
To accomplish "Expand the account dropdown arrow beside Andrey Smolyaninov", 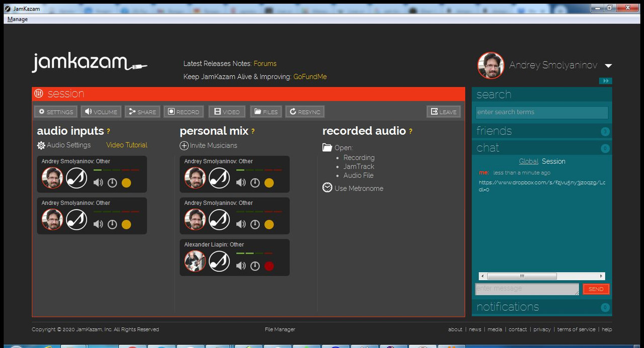I will click(608, 66).
